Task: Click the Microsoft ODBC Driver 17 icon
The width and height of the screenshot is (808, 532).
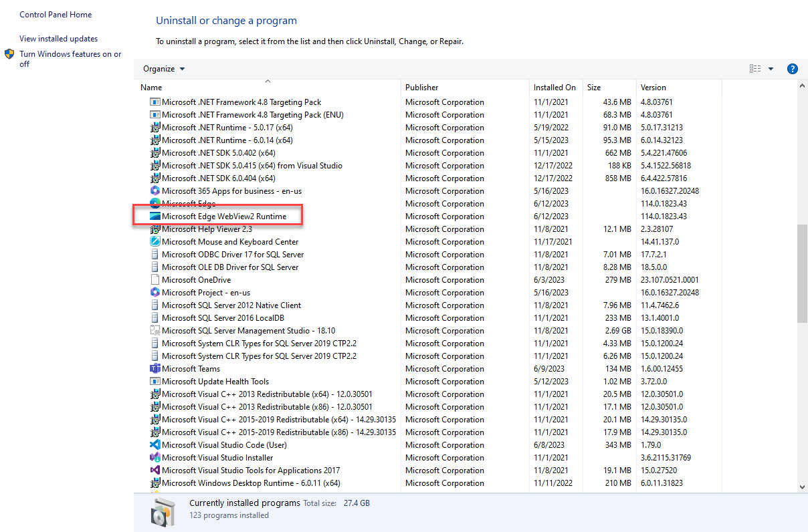Action: pos(155,255)
